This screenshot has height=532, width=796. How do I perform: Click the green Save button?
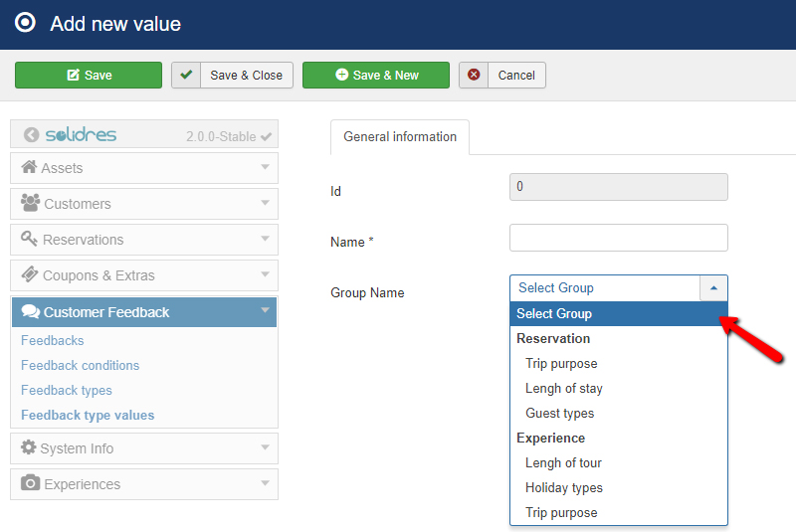pos(89,75)
